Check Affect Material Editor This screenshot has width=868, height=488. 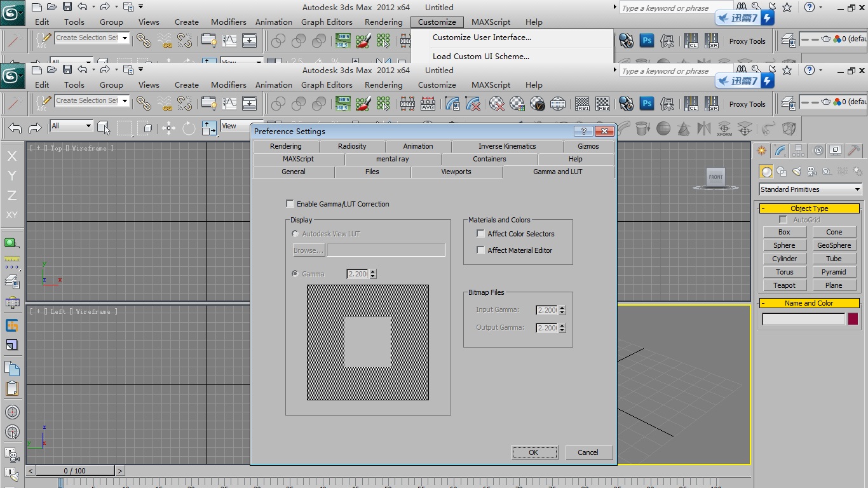[x=481, y=250]
